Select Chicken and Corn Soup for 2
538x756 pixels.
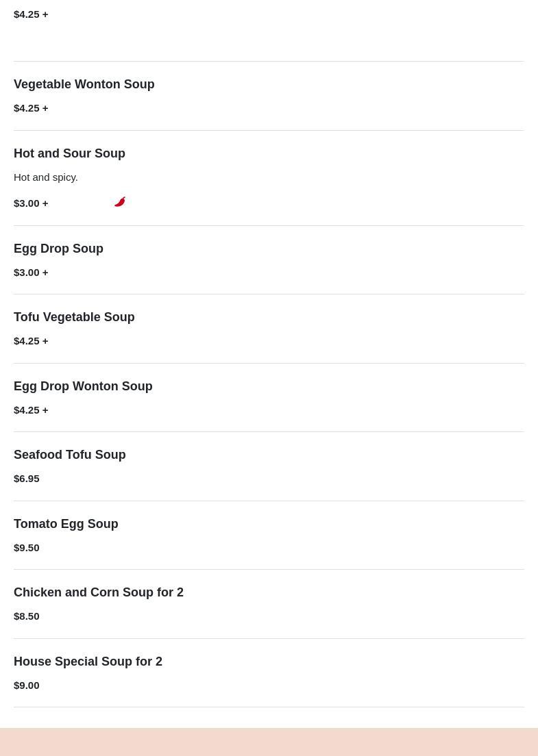click(99, 592)
